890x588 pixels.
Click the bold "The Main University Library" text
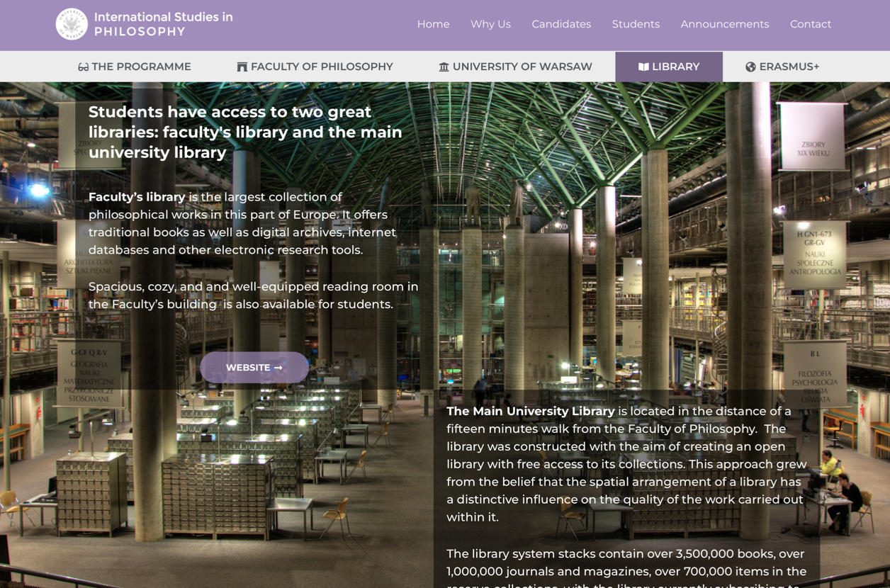click(x=531, y=412)
